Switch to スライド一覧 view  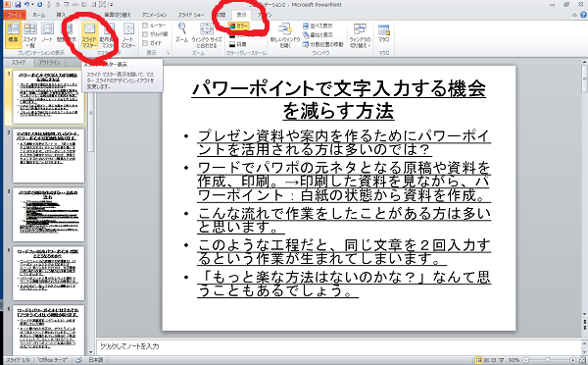[x=30, y=35]
